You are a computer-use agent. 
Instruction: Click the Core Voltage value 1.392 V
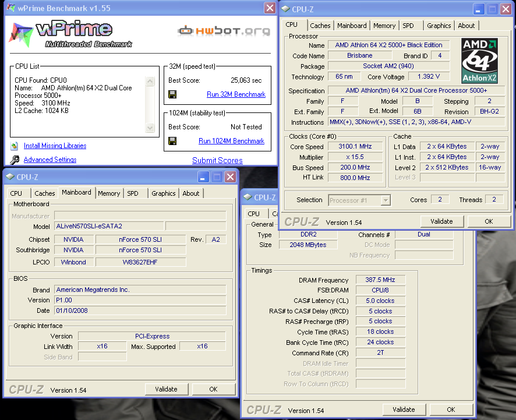point(429,77)
